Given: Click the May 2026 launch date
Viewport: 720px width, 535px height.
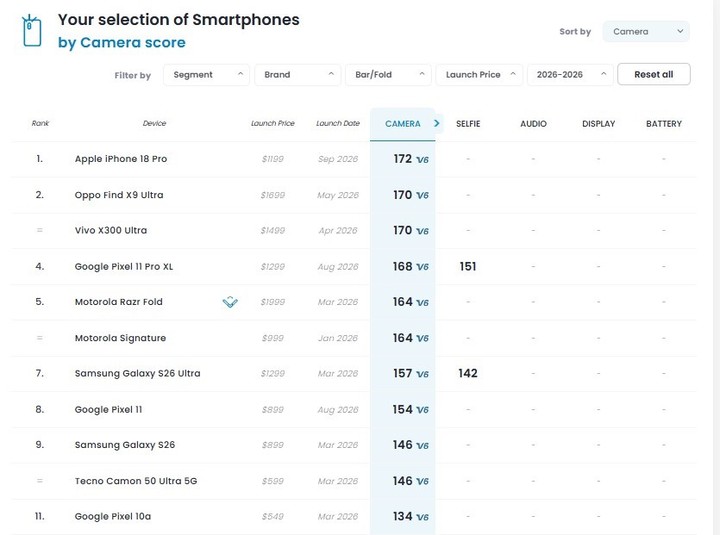Looking at the screenshot, I should [x=338, y=195].
